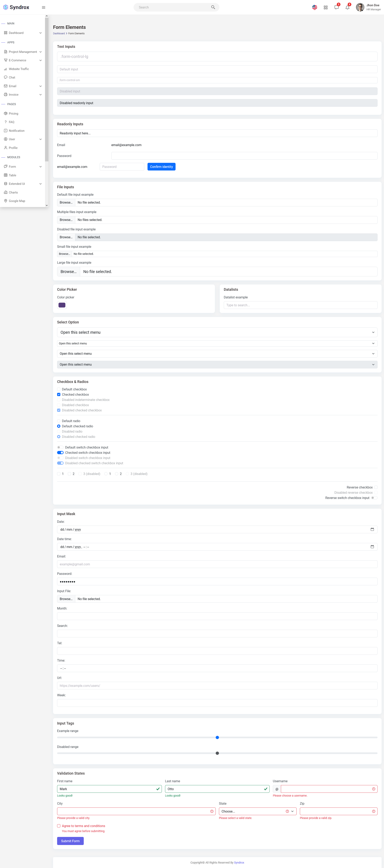
Task: Go to Pricing page in sidebar
Action: coord(14,114)
